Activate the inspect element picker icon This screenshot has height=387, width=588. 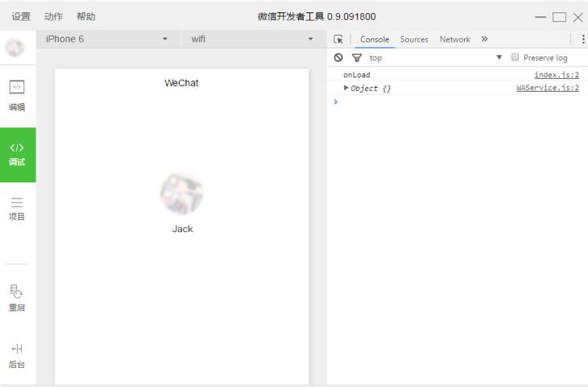click(x=338, y=39)
